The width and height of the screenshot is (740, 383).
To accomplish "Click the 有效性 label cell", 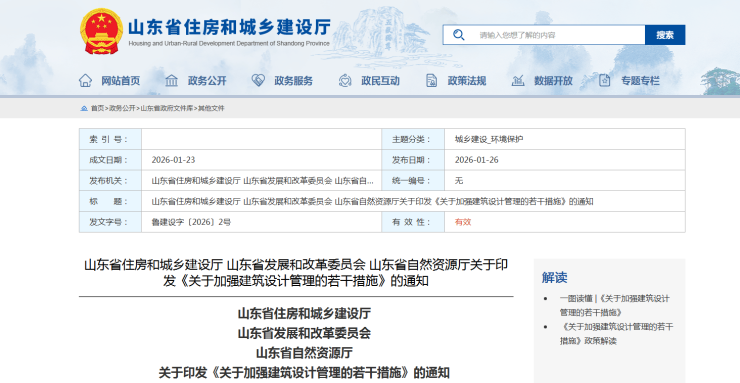I will pos(413,222).
